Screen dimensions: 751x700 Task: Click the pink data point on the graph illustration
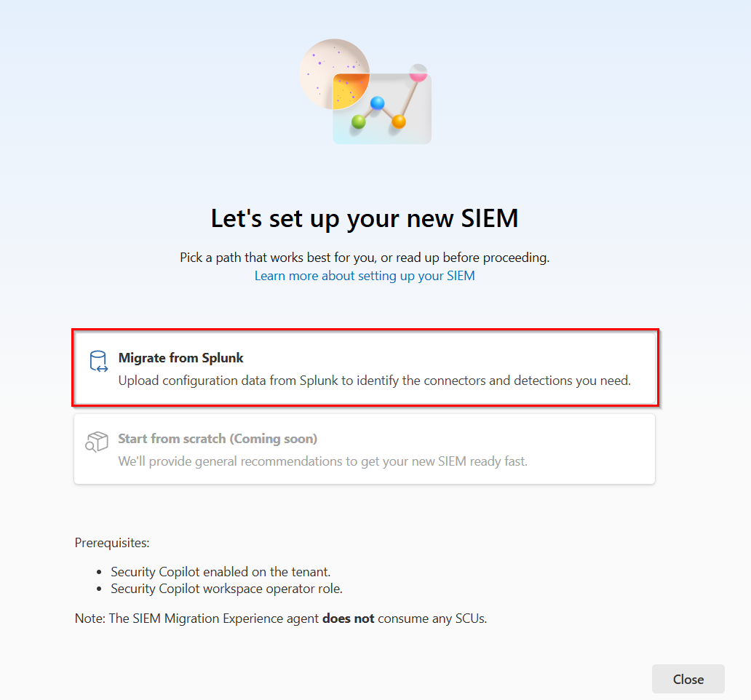[x=418, y=76]
